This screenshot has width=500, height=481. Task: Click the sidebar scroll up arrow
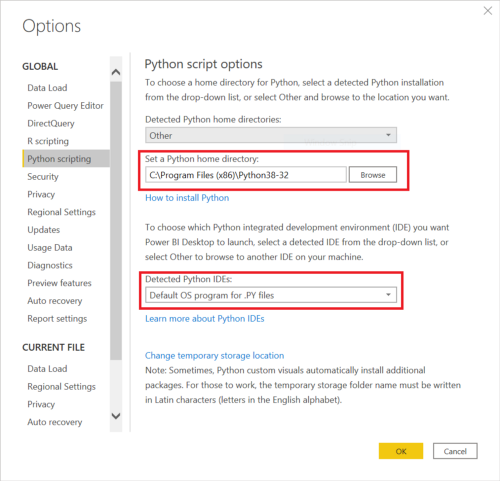point(116,72)
